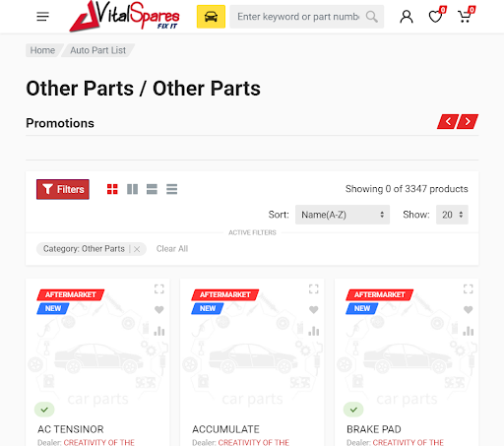Go to Auto Part List breadcrumb

click(97, 50)
